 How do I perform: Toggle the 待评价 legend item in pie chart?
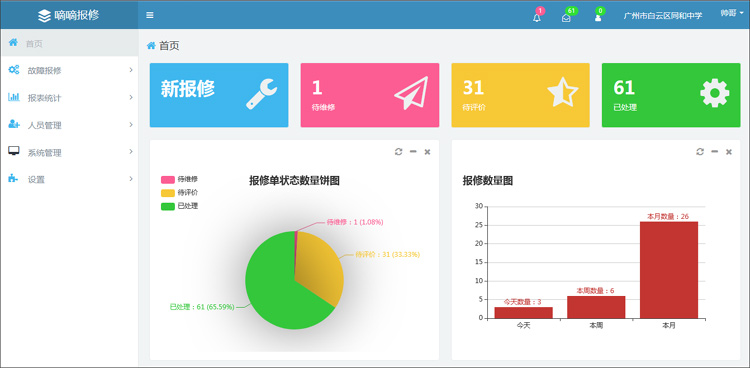click(179, 193)
